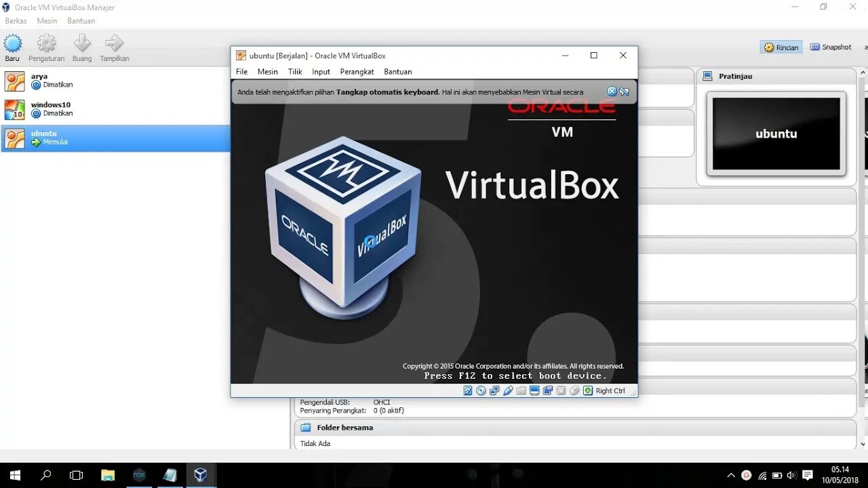Select the Rincian details button
The image size is (868, 488).
coord(781,47)
